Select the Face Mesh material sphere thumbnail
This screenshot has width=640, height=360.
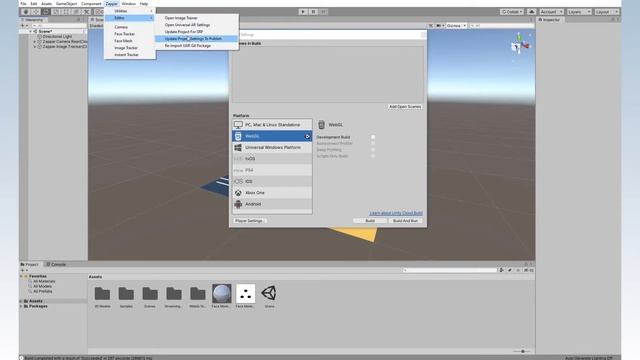[222, 293]
